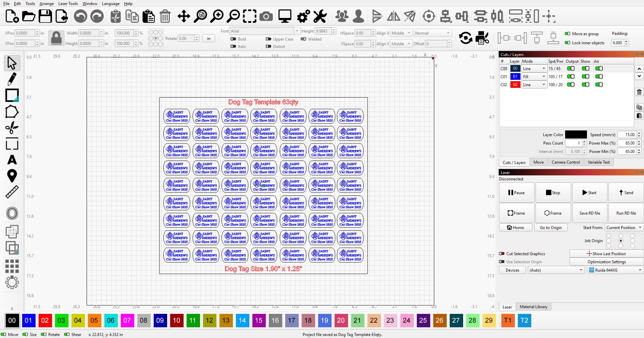This screenshot has height=338, width=644.
Task: Click the Start laser button
Action: coord(589,193)
